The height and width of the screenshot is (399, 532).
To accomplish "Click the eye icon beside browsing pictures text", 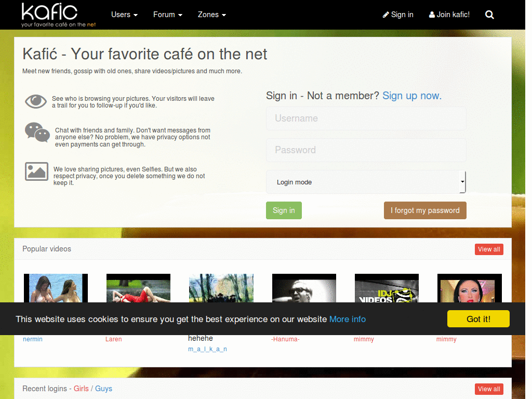I will [x=36, y=101].
